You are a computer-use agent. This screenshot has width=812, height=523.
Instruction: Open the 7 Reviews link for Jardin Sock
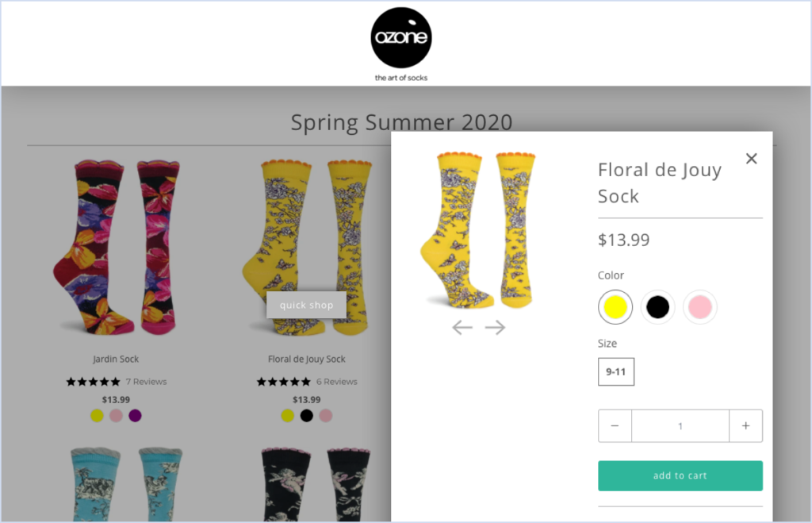pos(146,381)
